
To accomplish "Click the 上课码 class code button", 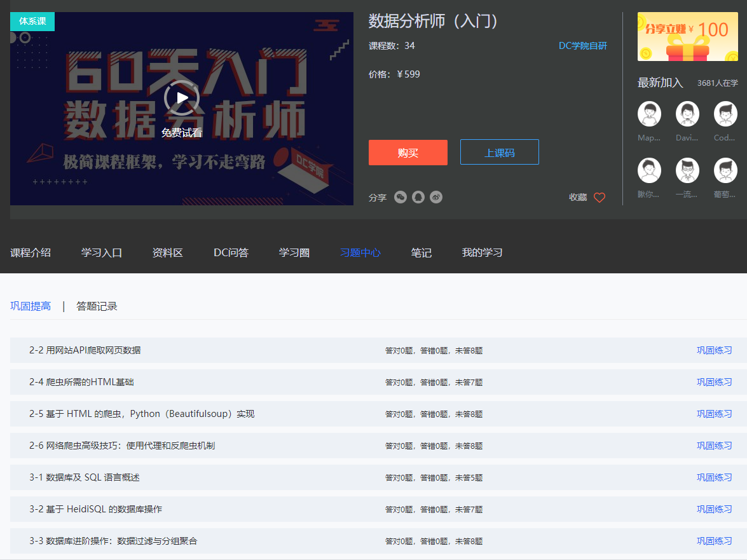I will click(499, 153).
